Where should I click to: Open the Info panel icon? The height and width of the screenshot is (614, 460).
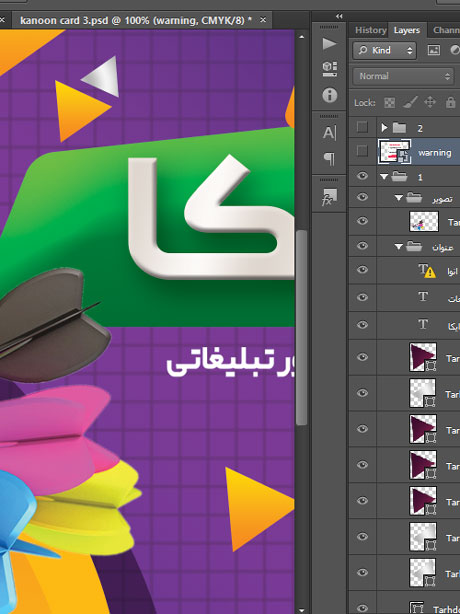pos(330,95)
